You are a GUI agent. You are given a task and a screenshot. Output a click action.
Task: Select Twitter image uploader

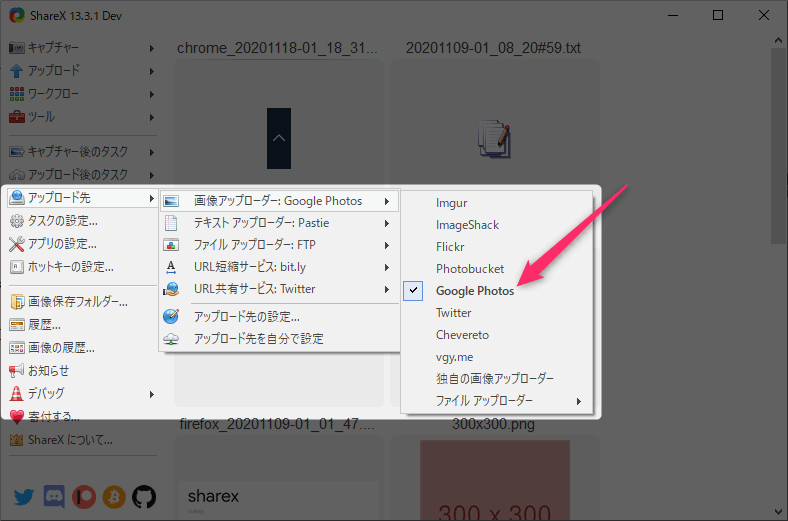(454, 313)
